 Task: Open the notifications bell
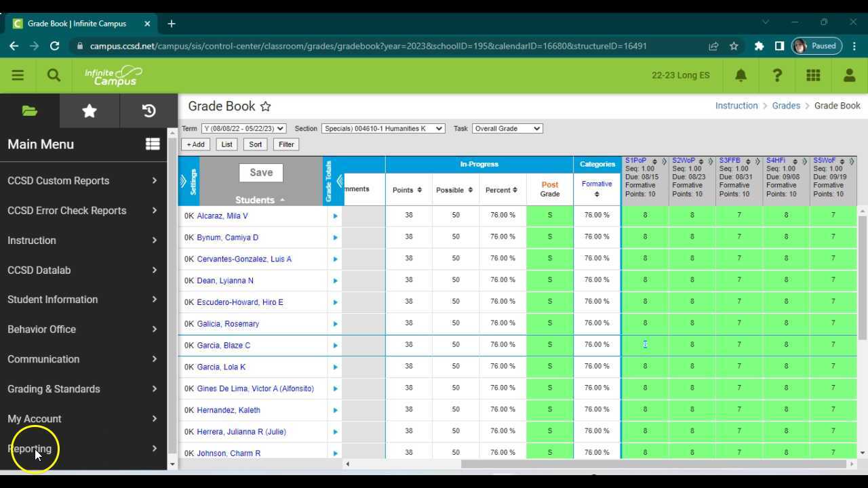click(x=741, y=75)
